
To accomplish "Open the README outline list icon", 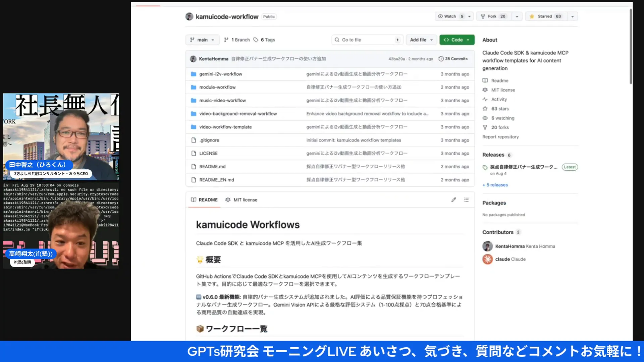I will coord(466,199).
